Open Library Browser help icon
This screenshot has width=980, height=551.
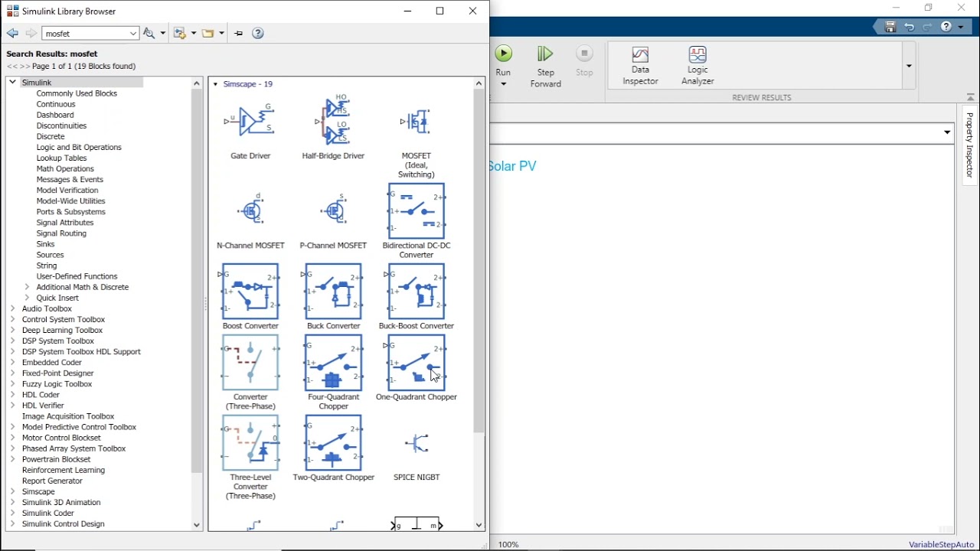pyautogui.click(x=258, y=33)
